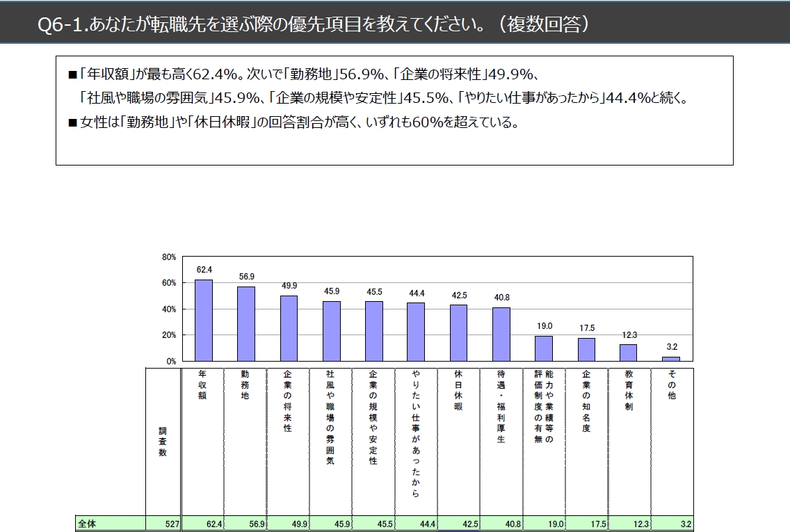
Task: Click the 62.4 label above first bar
Action: tap(204, 270)
